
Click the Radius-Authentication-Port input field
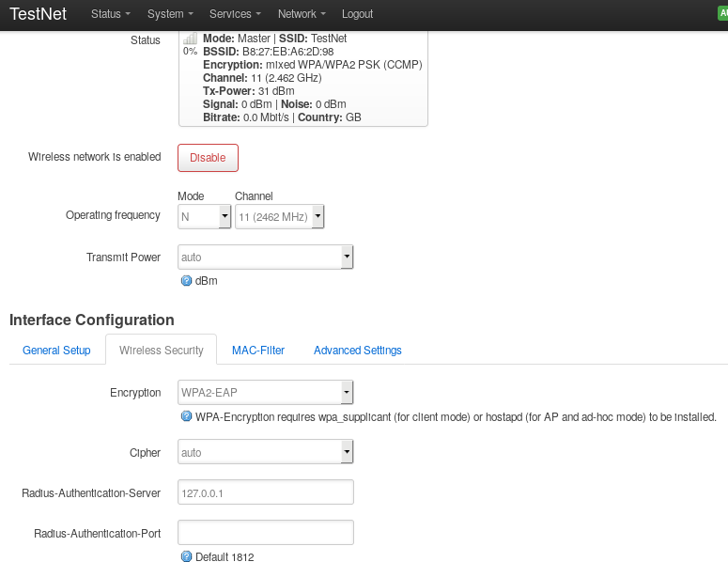265,533
